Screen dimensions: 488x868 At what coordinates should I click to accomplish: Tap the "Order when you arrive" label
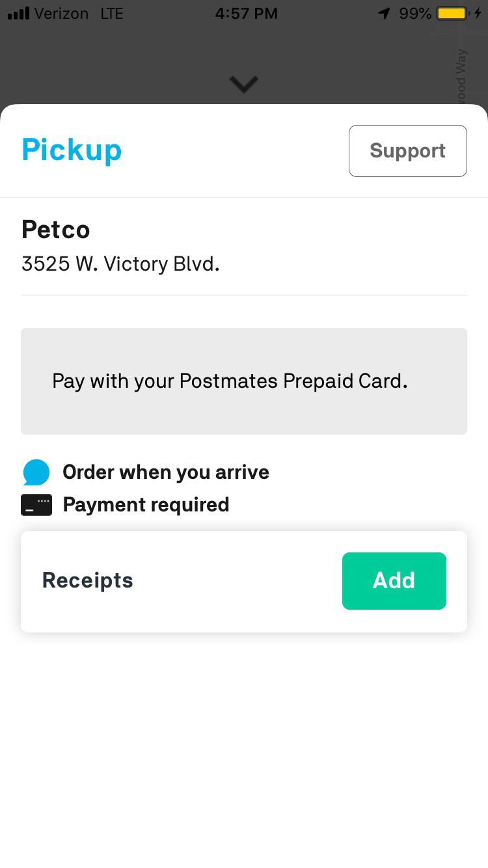pos(166,472)
